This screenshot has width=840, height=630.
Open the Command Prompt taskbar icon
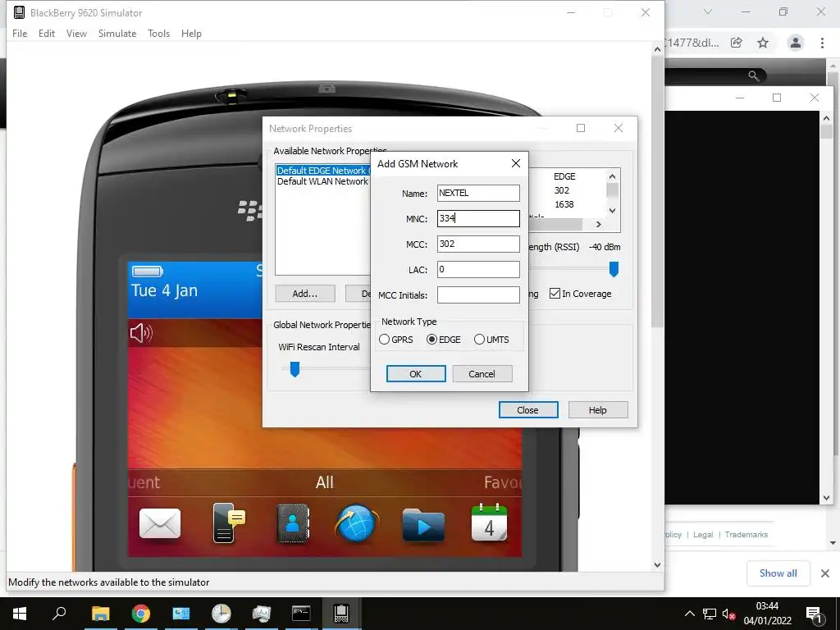(301, 614)
